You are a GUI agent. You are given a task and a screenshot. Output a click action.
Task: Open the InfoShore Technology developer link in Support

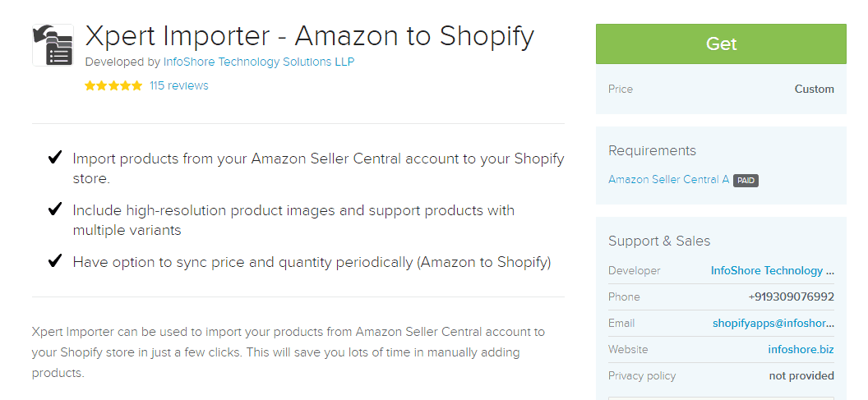point(772,270)
